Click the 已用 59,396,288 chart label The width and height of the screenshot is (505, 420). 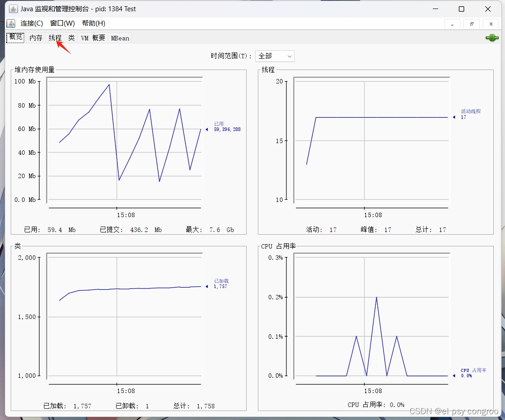tap(227, 127)
